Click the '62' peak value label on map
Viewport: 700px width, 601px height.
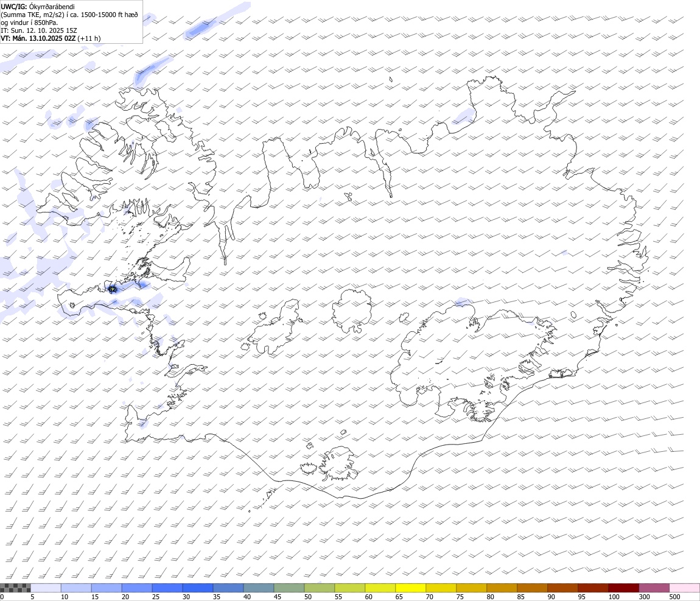coord(112,289)
